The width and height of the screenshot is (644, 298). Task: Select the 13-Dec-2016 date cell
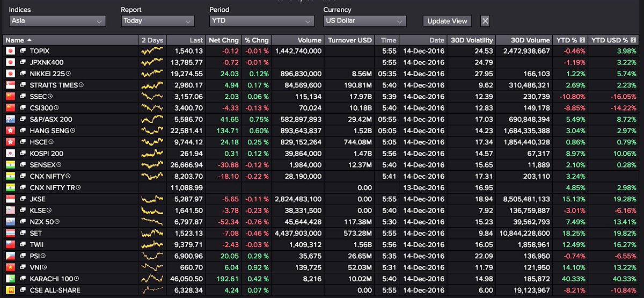[423, 187]
